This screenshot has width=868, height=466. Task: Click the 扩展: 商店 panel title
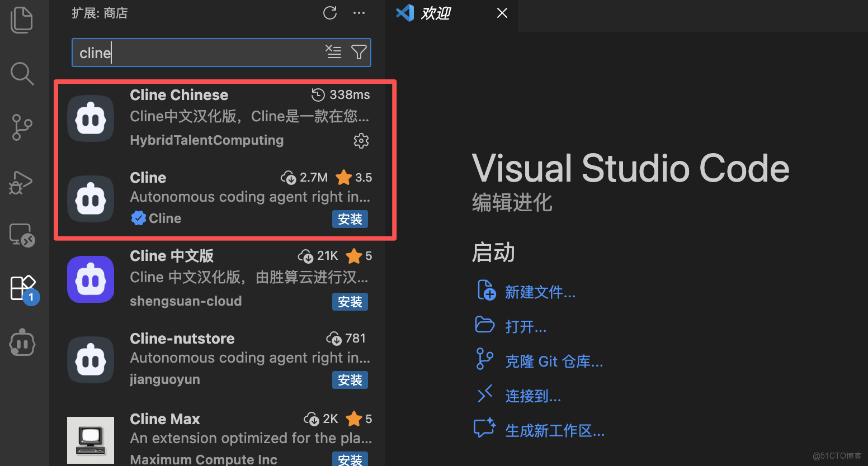(100, 13)
